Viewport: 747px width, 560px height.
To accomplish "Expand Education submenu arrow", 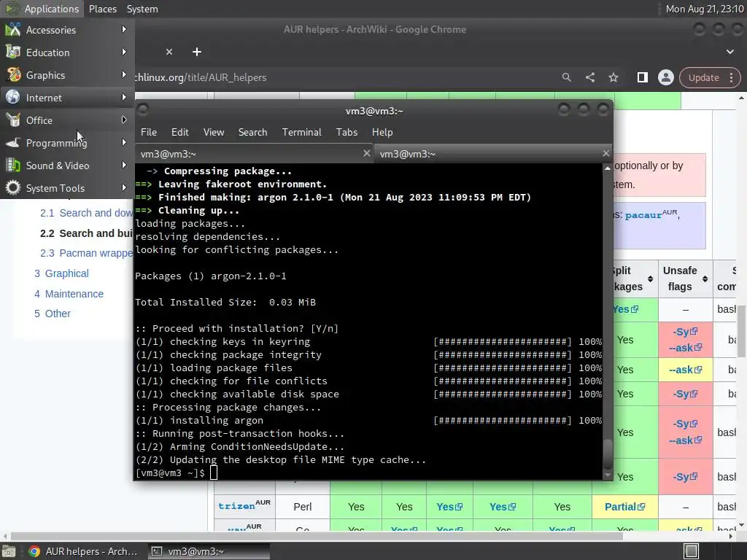I will [x=124, y=52].
